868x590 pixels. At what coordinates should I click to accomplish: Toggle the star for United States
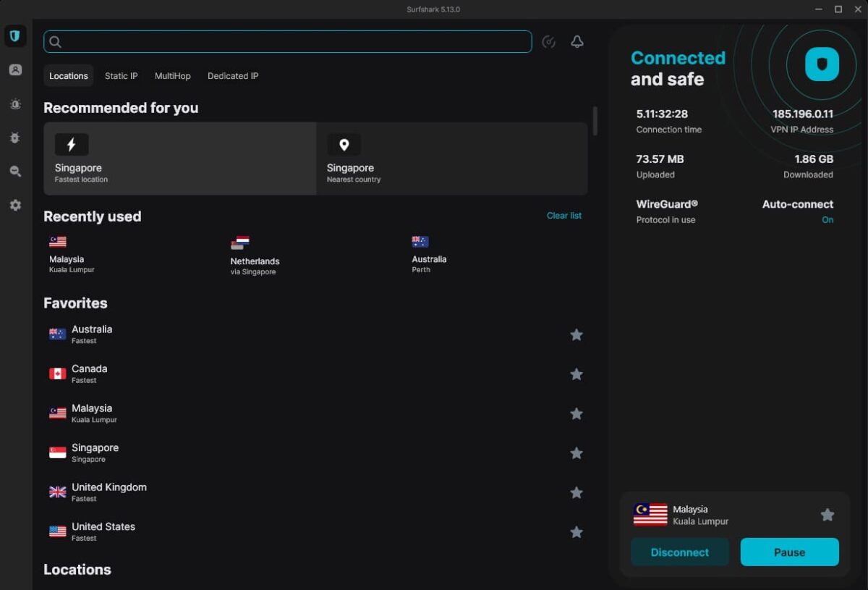click(x=576, y=532)
